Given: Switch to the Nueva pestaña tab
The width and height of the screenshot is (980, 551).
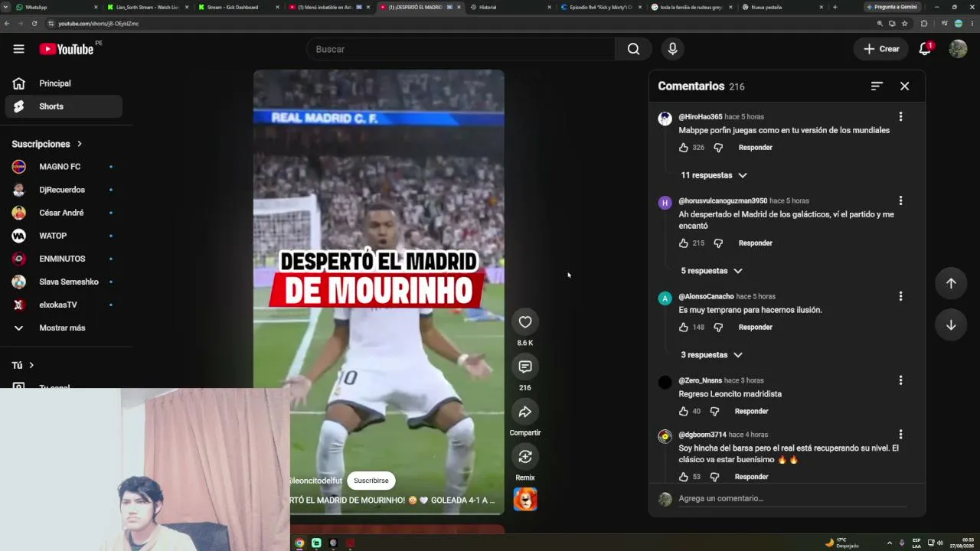Looking at the screenshot, I should pos(782,7).
